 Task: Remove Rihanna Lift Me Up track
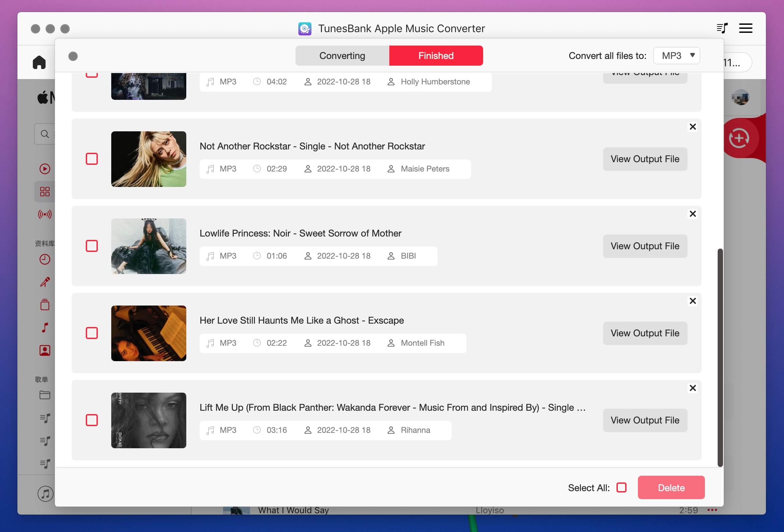click(693, 388)
